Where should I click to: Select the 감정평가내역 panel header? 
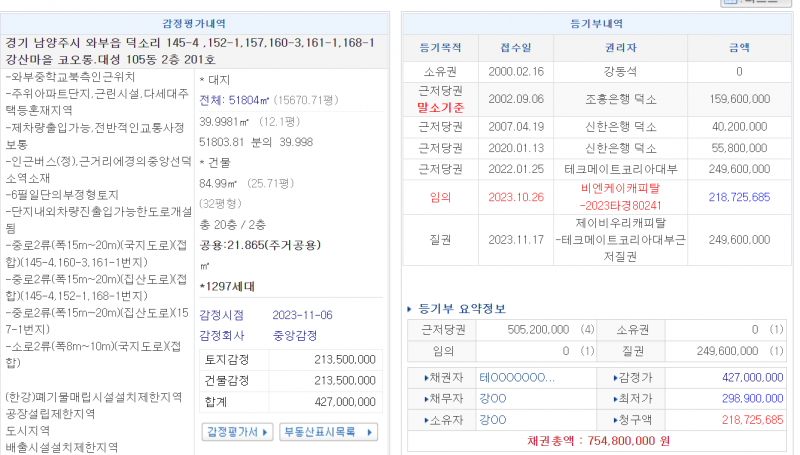coord(193,22)
